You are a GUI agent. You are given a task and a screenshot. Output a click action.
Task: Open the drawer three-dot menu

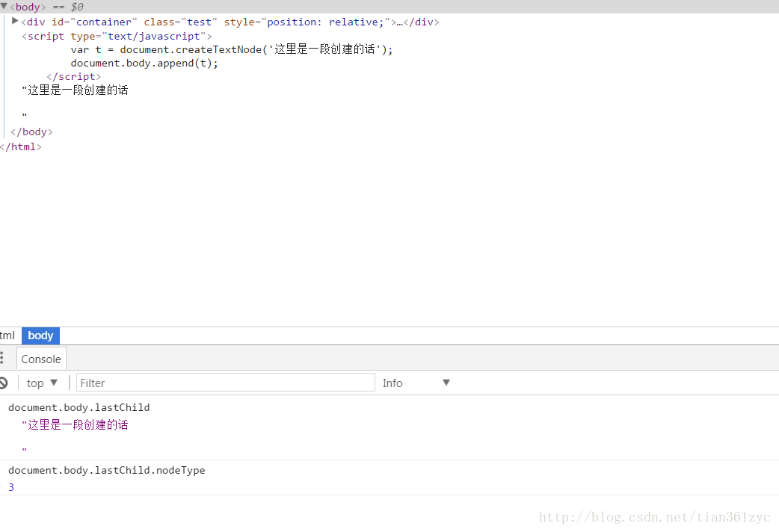click(x=2, y=358)
